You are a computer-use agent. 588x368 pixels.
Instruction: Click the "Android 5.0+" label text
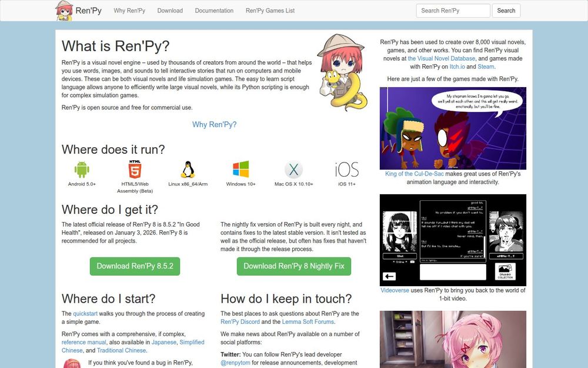[82, 184]
